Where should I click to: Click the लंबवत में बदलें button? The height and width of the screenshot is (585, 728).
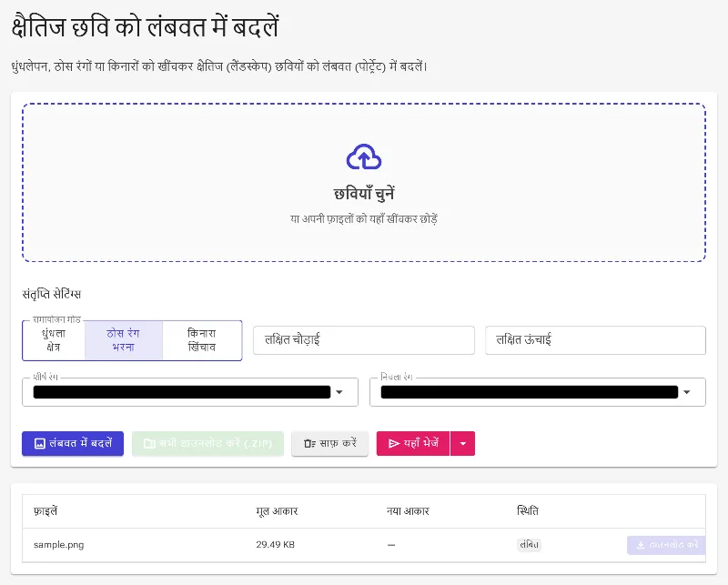(x=73, y=443)
